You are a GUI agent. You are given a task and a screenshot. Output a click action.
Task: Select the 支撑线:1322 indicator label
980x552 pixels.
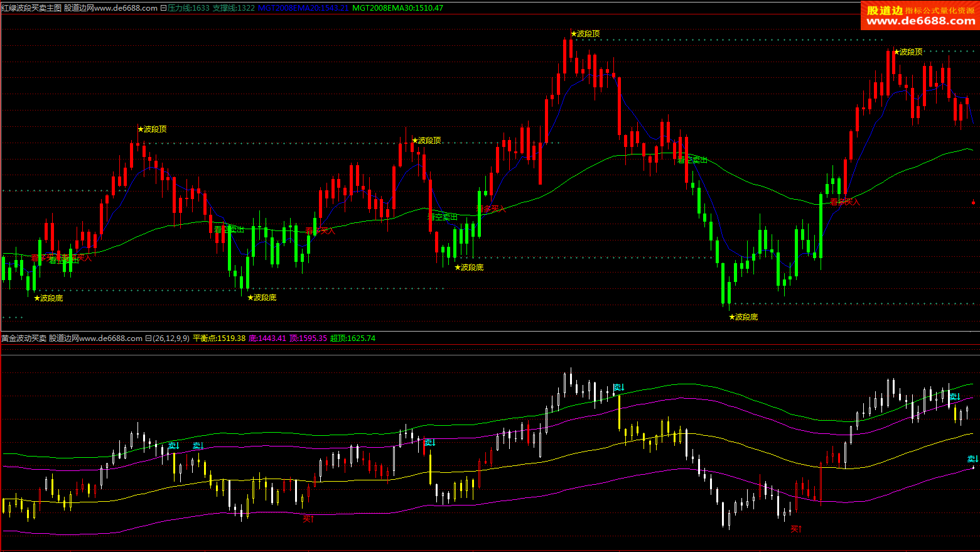(x=234, y=8)
